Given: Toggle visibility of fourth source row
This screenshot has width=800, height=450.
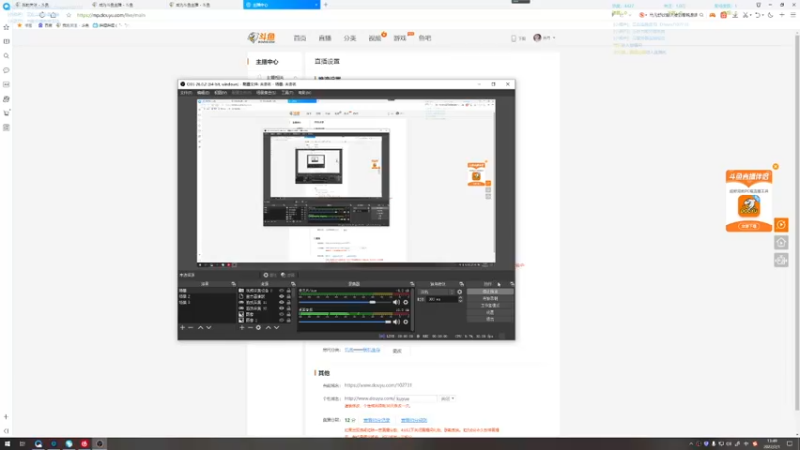Looking at the screenshot, I should pyautogui.click(x=281, y=309).
